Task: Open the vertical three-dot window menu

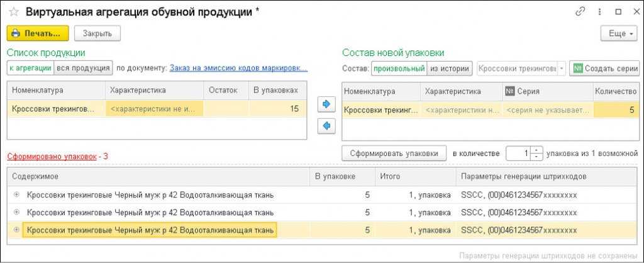Action: pyautogui.click(x=599, y=12)
